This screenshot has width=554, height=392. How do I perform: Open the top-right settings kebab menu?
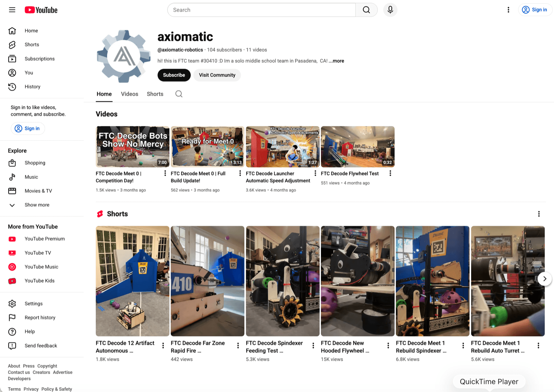[x=508, y=10]
